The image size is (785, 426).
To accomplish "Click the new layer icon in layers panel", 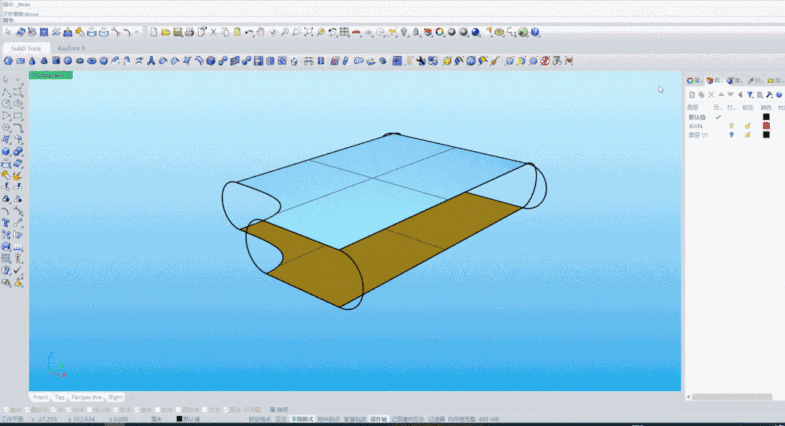I will click(691, 95).
